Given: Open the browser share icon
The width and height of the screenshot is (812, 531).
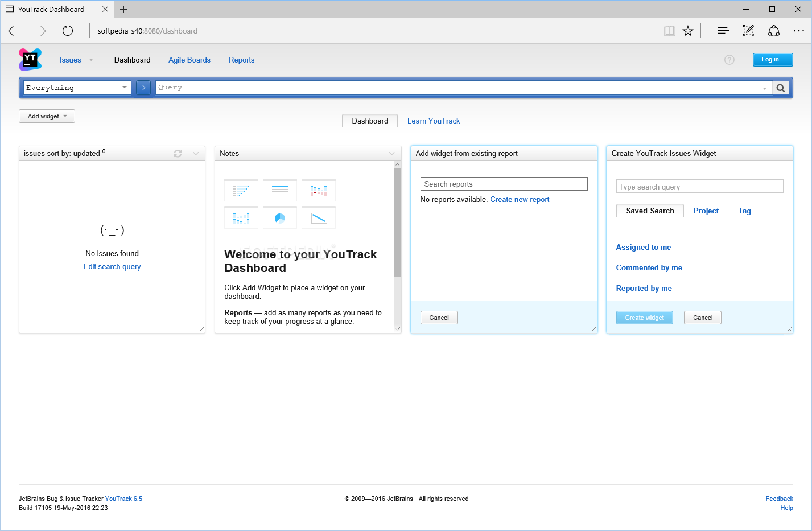Looking at the screenshot, I should click(774, 31).
